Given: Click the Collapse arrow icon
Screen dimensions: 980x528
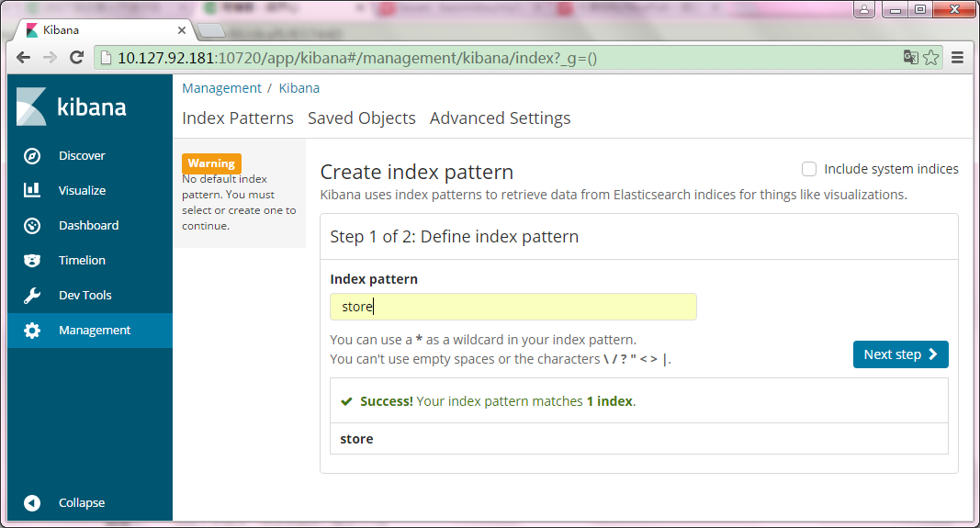Looking at the screenshot, I should 32,502.
